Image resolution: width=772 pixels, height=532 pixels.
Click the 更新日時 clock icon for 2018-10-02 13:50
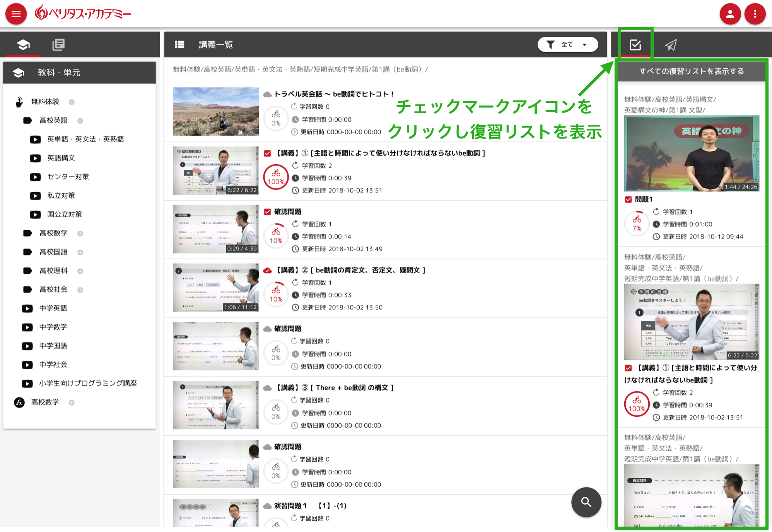coord(295,308)
